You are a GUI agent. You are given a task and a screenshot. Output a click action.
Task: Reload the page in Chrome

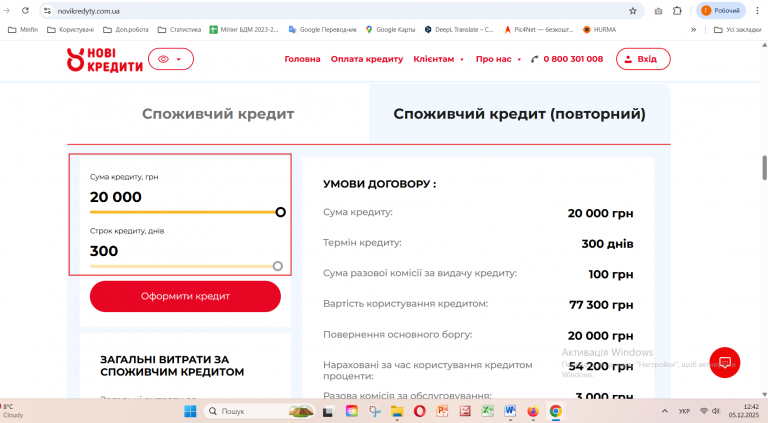(25, 10)
